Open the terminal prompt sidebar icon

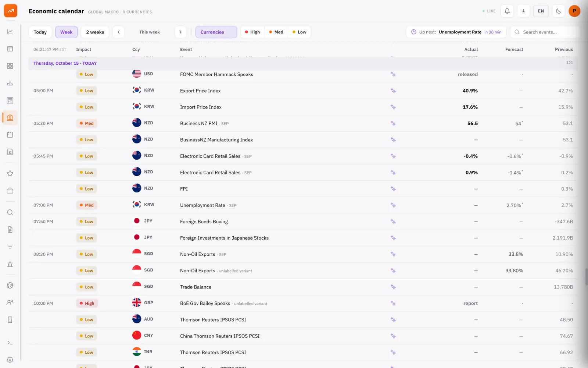pos(10,343)
